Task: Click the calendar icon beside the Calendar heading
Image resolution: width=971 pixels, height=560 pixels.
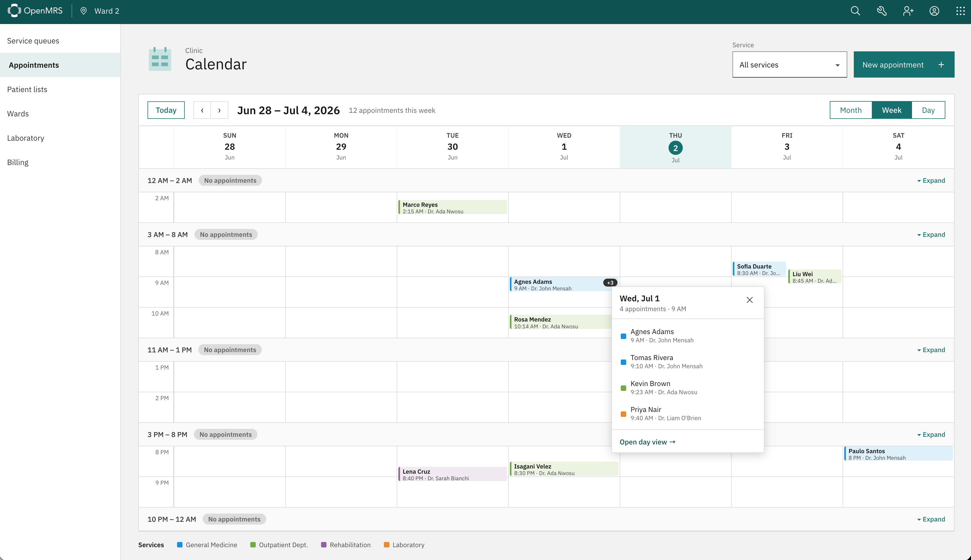Action: point(160,59)
